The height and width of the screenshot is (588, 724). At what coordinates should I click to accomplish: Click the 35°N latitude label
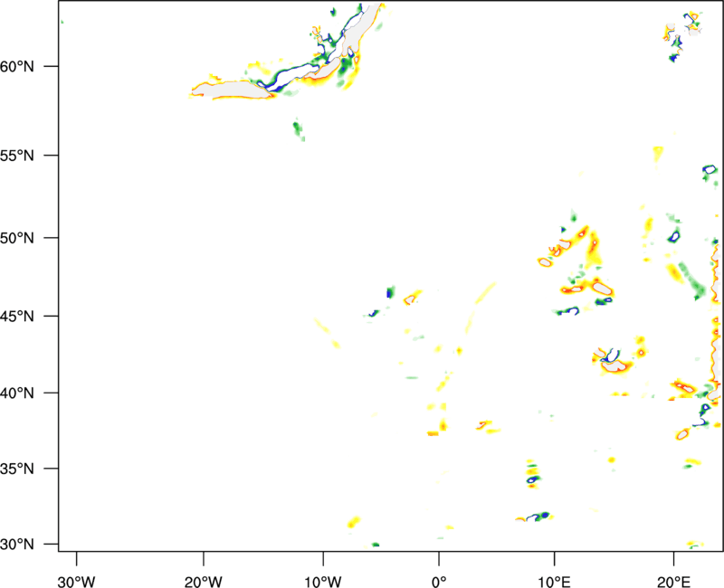(x=17, y=469)
